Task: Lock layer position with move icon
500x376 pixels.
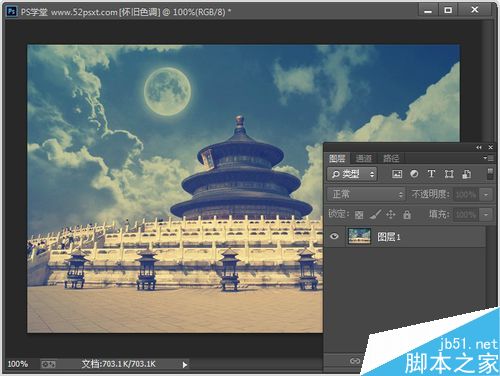Action: click(391, 214)
